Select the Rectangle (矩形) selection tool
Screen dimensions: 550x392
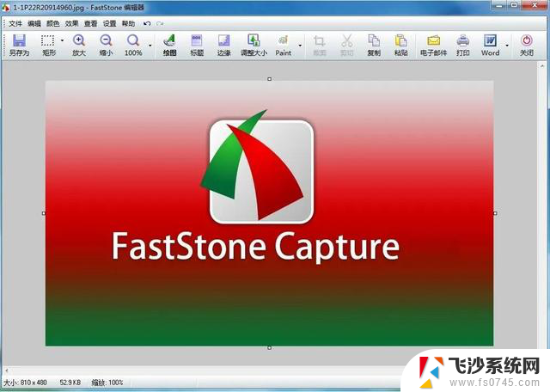coord(48,45)
